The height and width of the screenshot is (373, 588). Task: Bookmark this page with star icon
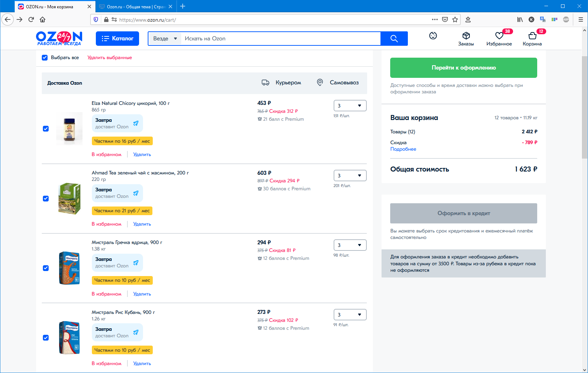455,19
